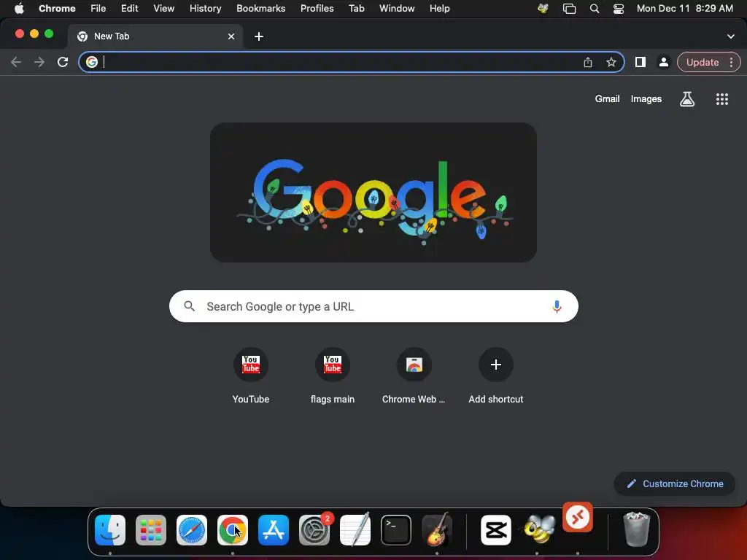Screen dimensions: 747x560
Task: Start voice search with microphone icon
Action: pyautogui.click(x=557, y=306)
